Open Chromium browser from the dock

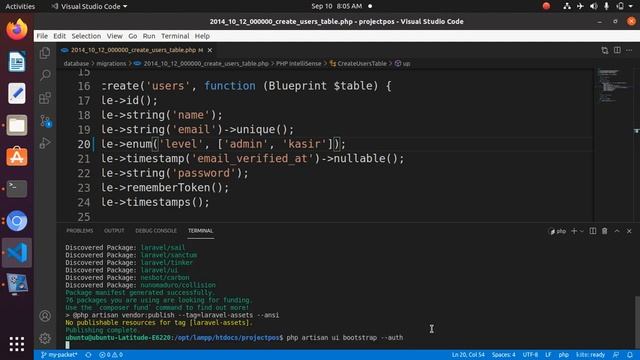(x=17, y=221)
